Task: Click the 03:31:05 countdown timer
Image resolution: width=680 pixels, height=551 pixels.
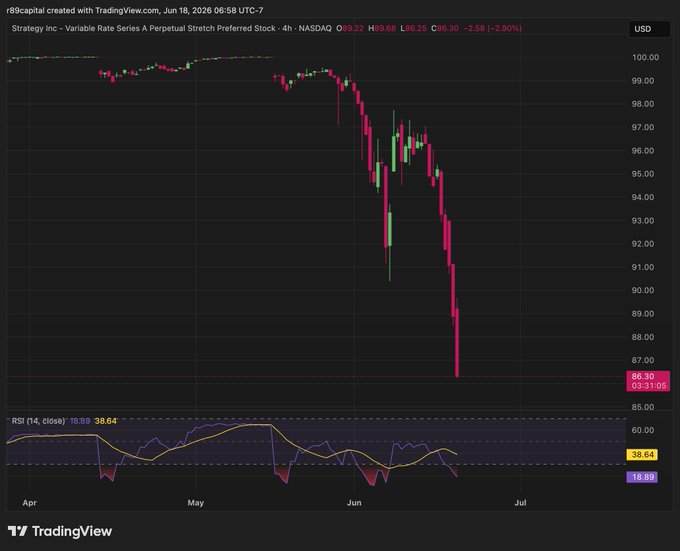Action: coord(649,386)
